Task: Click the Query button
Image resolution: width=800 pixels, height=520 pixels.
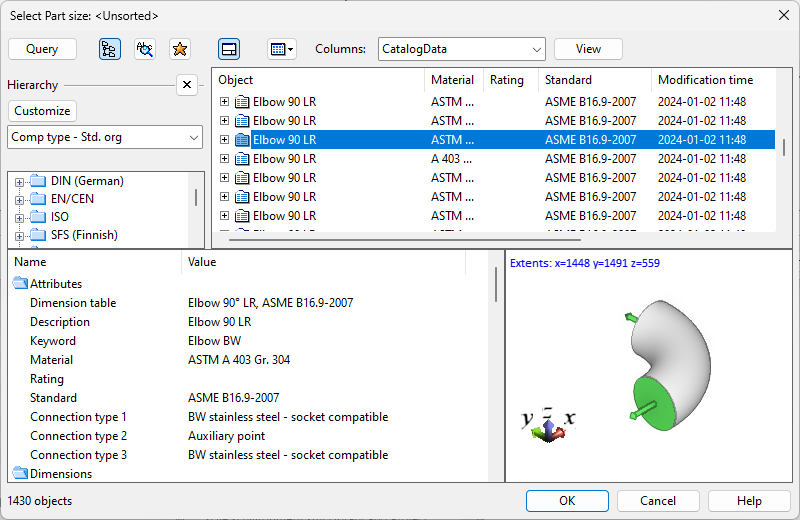Action: [42, 49]
